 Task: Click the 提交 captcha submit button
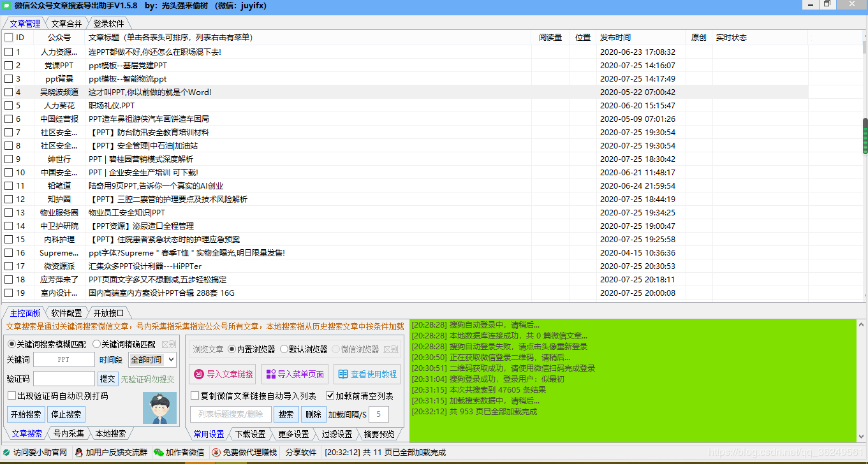[108, 379]
